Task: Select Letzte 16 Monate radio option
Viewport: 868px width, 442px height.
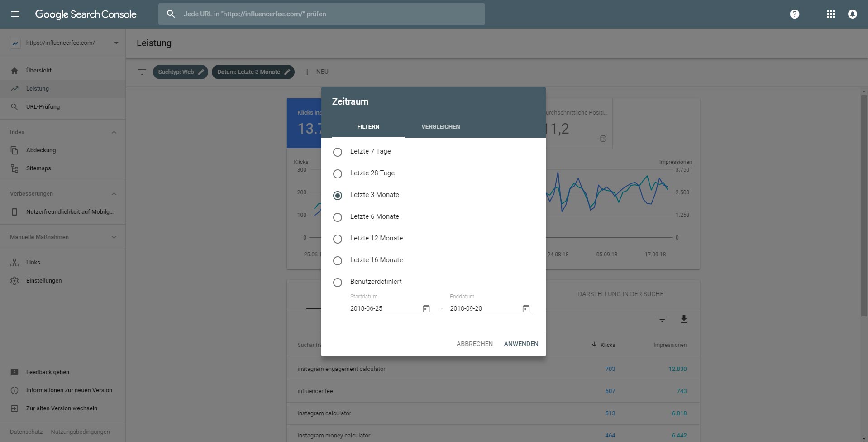Action: [x=338, y=261]
